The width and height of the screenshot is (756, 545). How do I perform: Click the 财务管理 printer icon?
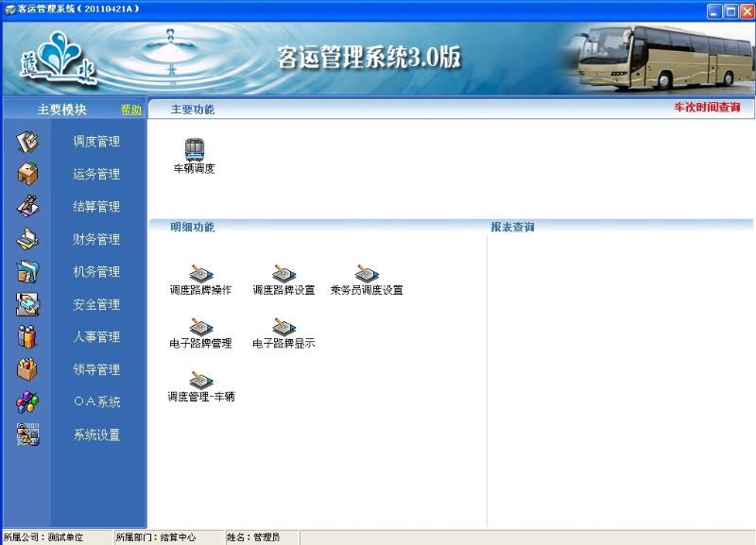point(27,239)
